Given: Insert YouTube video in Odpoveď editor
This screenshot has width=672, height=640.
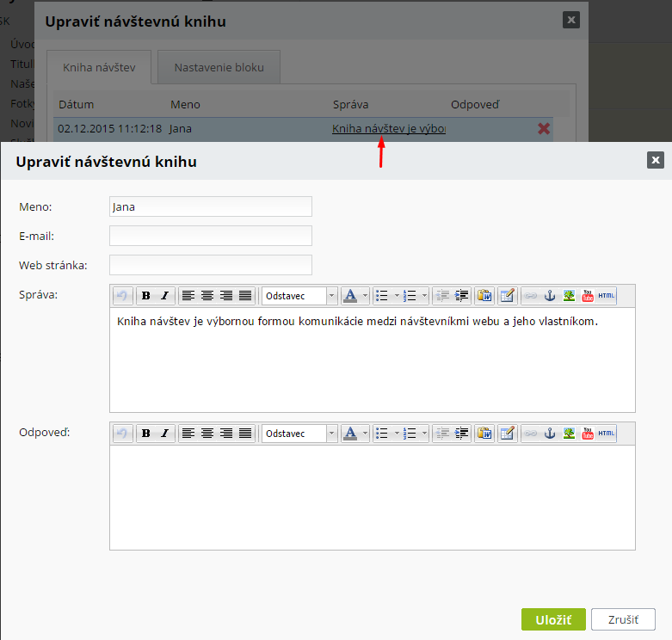Looking at the screenshot, I should pos(588,434).
